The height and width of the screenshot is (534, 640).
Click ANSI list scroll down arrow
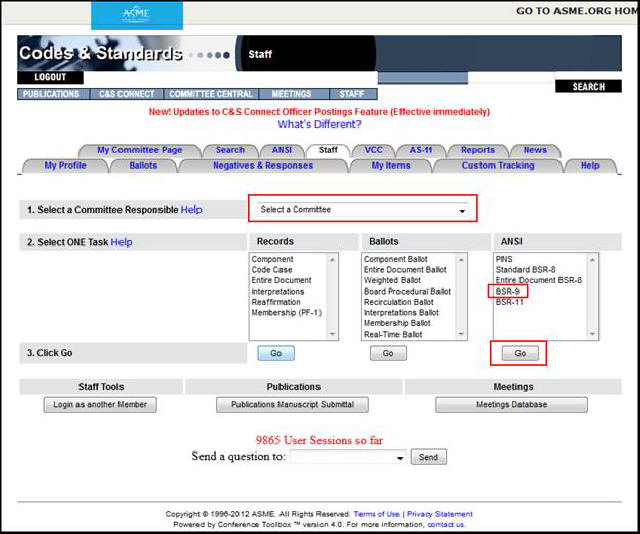pyautogui.click(x=592, y=334)
